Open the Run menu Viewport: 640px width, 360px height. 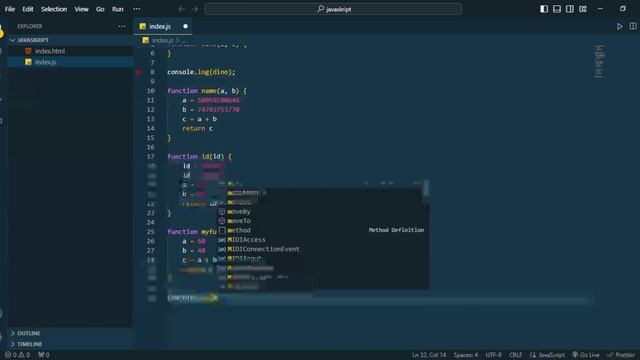118,9
